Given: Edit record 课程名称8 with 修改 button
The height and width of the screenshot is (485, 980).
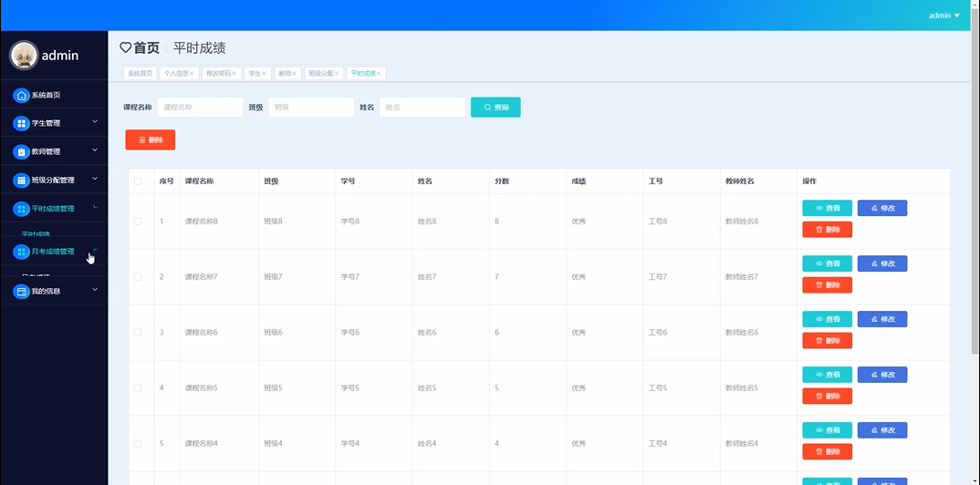Looking at the screenshot, I should point(881,209).
